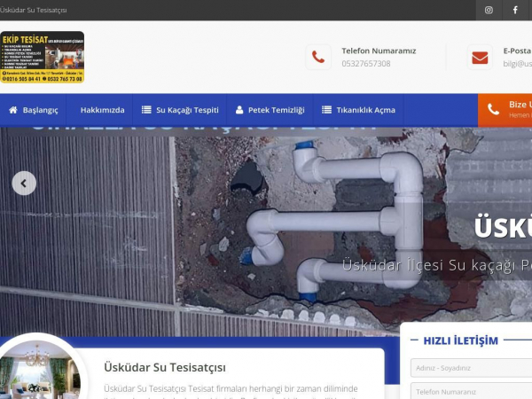
Task: Click the orange Bize Ulaşın call button
Action: 505,110
